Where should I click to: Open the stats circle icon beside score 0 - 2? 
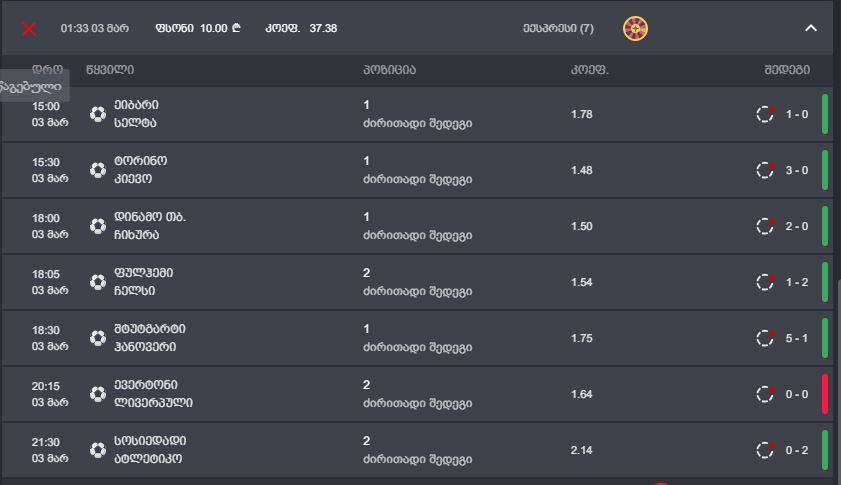click(765, 450)
